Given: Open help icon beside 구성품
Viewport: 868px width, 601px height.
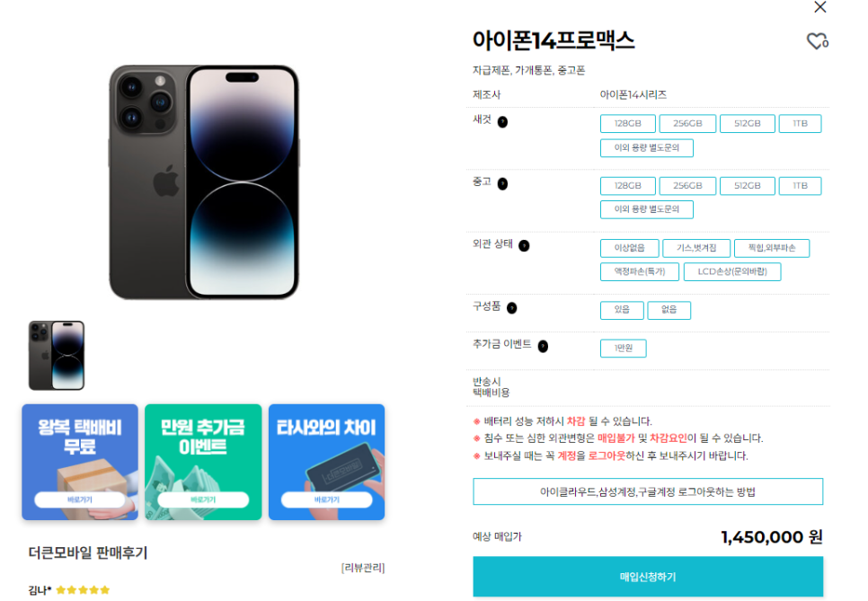Looking at the screenshot, I should pos(511,308).
